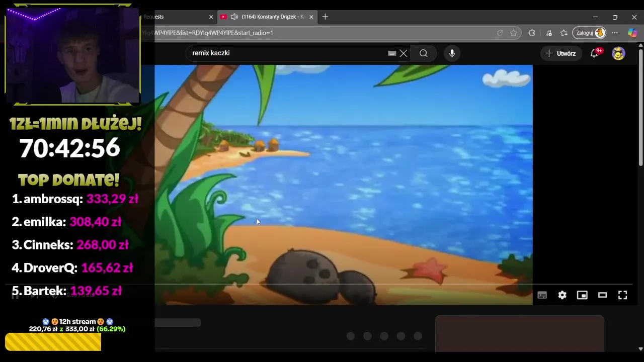Image resolution: width=644 pixels, height=362 pixels.
Task: Open the Copilot sidebar icon
Action: (x=632, y=33)
